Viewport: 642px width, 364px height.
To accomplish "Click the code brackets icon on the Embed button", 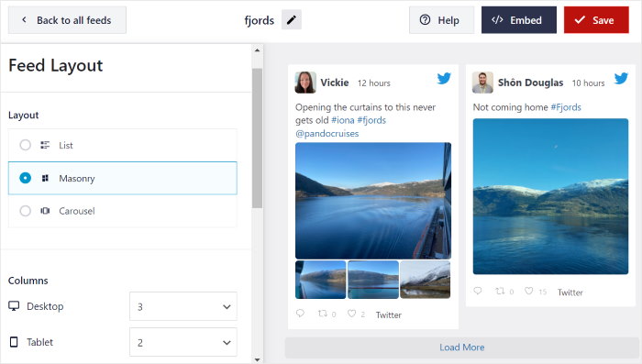I will (x=497, y=19).
